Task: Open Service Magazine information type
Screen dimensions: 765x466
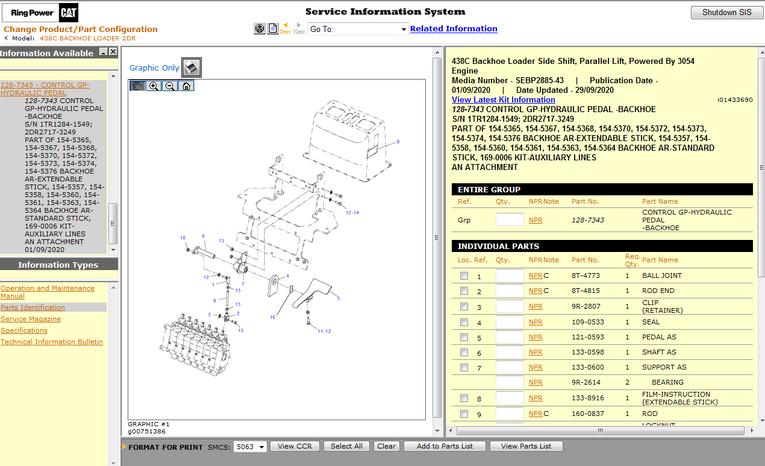Action: click(30, 318)
